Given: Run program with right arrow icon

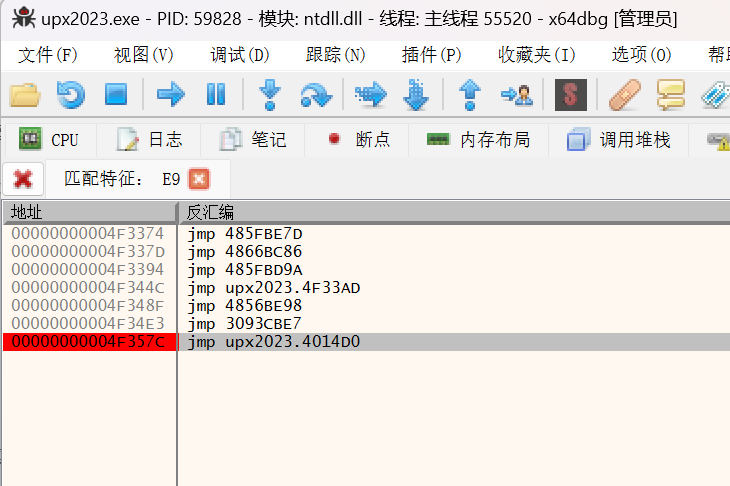Looking at the screenshot, I should click(171, 94).
